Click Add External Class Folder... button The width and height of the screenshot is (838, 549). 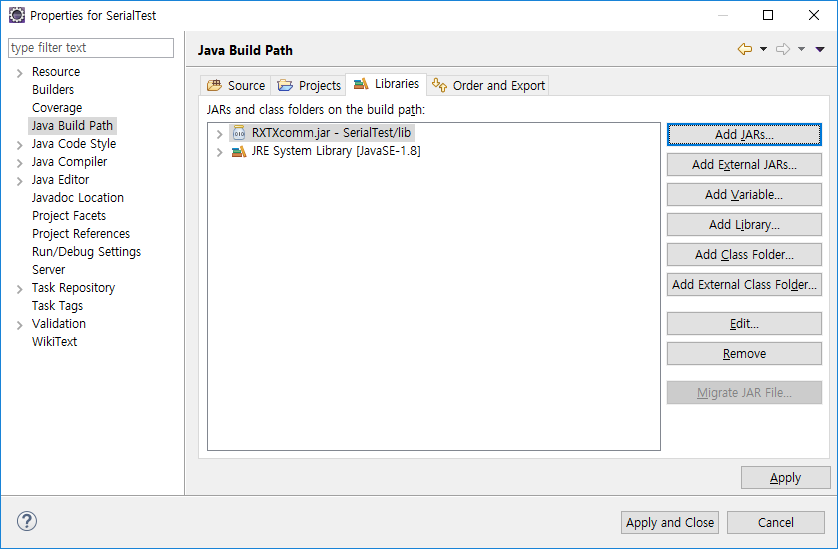pos(744,284)
